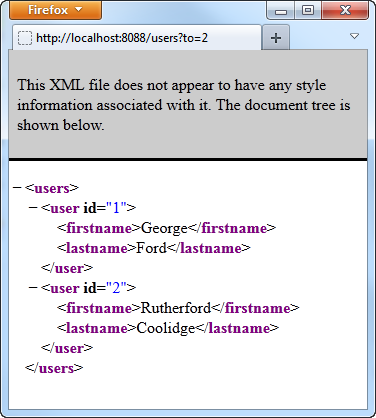376x418 pixels.
Task: Click the firstname value Rutherford
Action: click(176, 308)
